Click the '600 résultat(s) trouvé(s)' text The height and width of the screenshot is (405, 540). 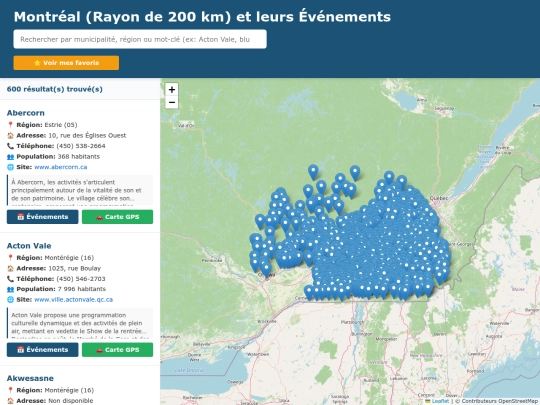click(x=55, y=89)
